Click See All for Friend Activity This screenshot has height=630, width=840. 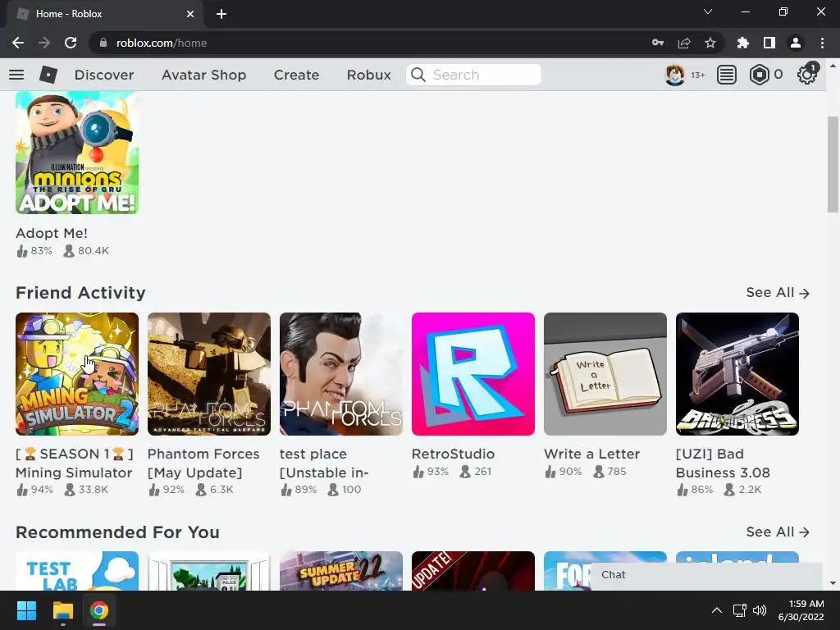click(x=778, y=293)
